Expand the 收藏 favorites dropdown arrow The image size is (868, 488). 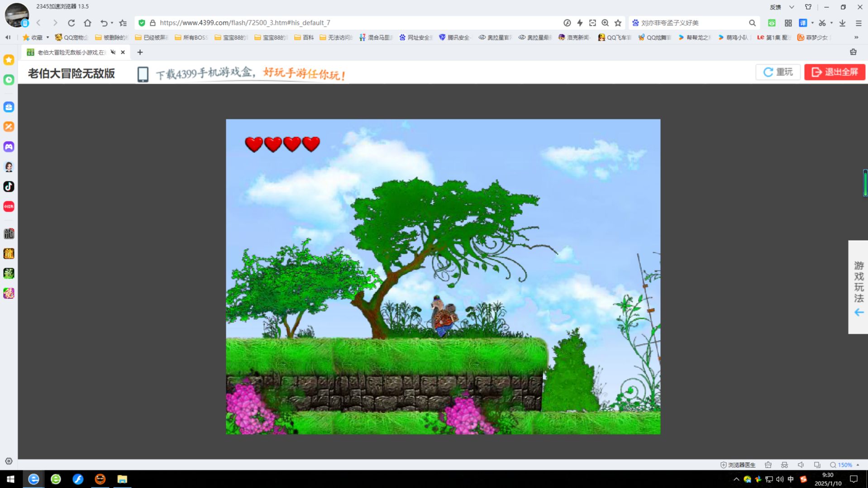pos(48,38)
